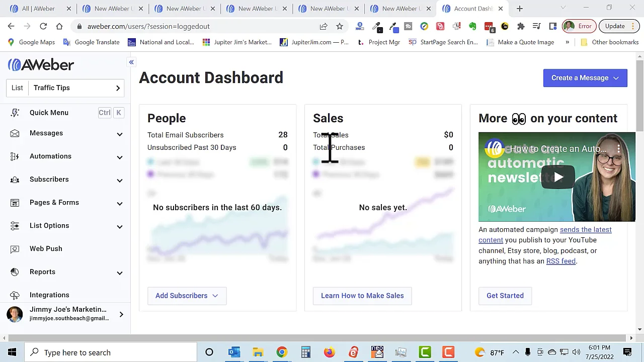Collapse the sidebar with the double-arrow icon

131,62
